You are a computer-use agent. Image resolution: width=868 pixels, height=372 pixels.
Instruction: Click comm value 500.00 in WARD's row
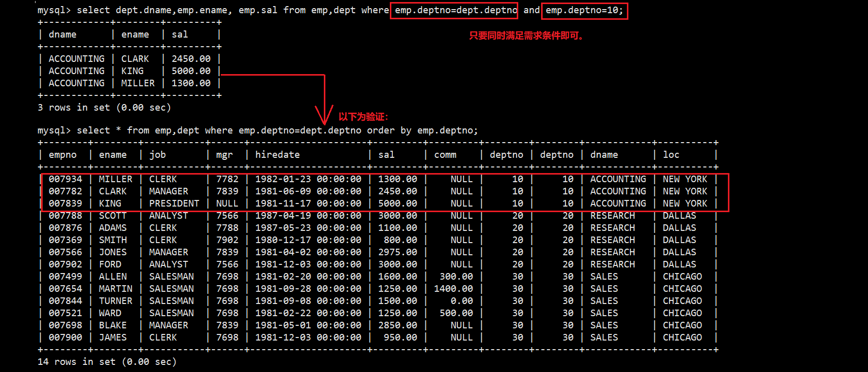point(456,313)
